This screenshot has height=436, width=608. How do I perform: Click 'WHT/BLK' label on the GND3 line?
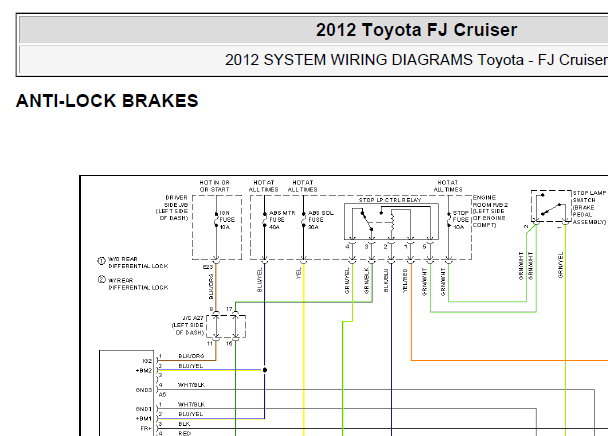[x=191, y=385]
